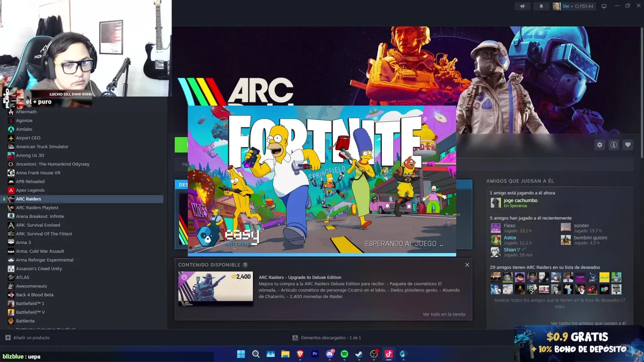Image resolution: width=644 pixels, height=362 pixels.
Task: Open the Steam news megaphone icon
Action: point(522,6)
